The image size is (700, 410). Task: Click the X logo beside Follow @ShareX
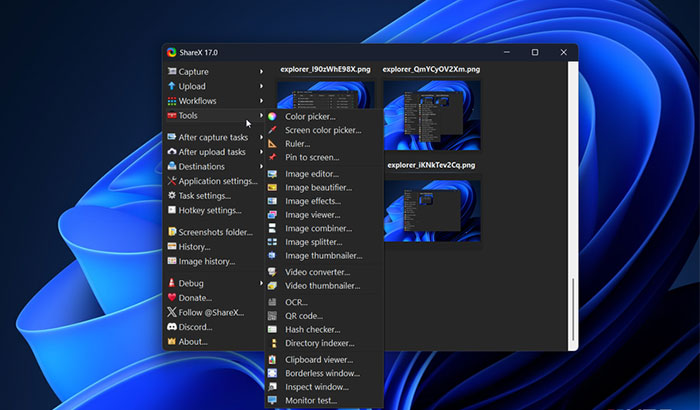tap(172, 312)
